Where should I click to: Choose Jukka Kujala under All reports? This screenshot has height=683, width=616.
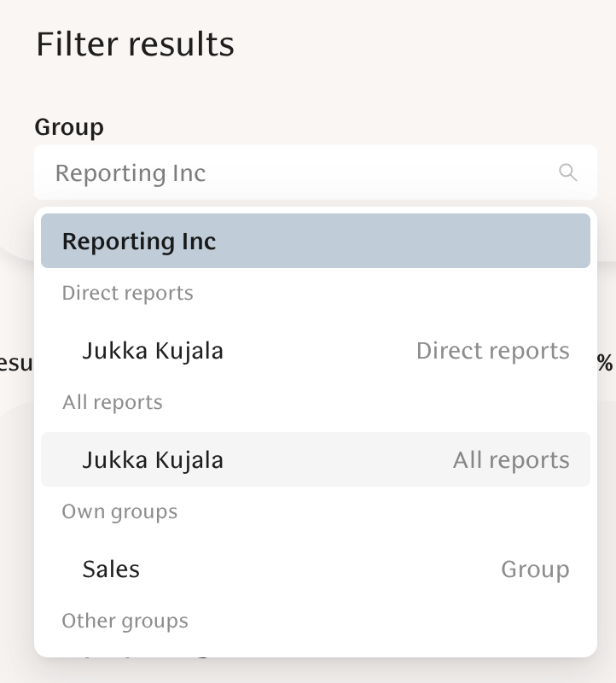coord(153,459)
